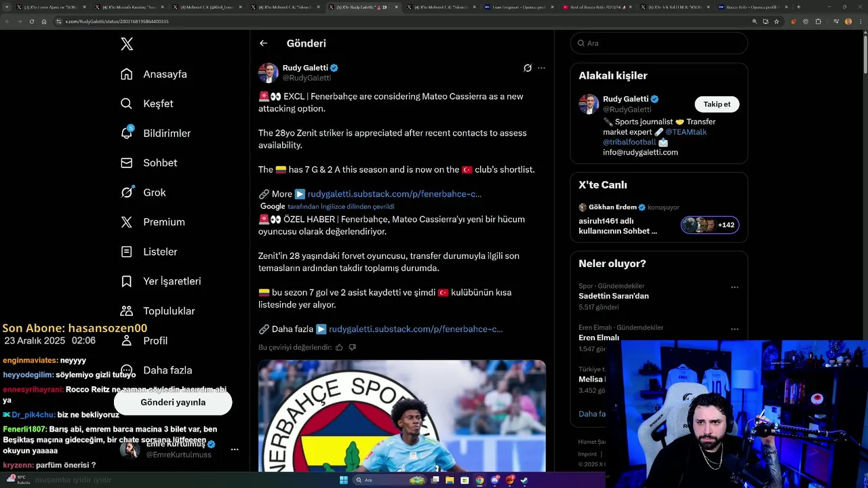The image size is (868, 488).
Task: Rate the translation with thumbs up
Action: tap(339, 347)
